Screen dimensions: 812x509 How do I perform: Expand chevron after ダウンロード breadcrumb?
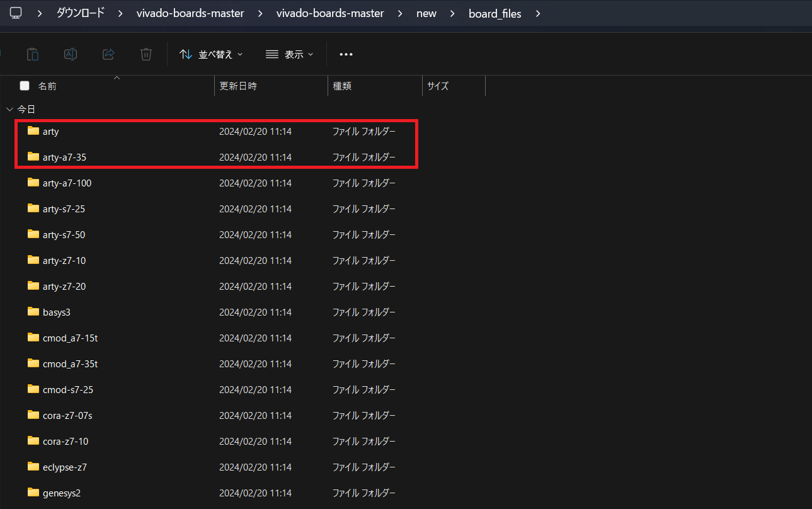tap(121, 13)
